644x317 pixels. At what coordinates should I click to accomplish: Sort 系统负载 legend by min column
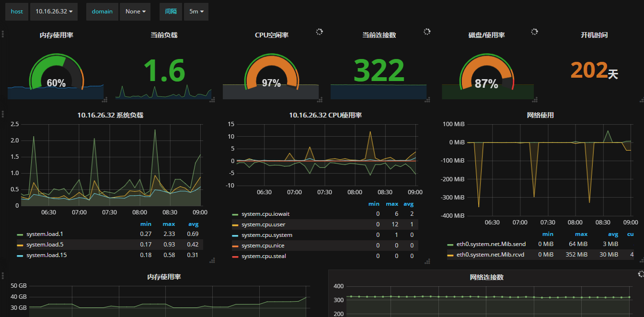(x=146, y=224)
